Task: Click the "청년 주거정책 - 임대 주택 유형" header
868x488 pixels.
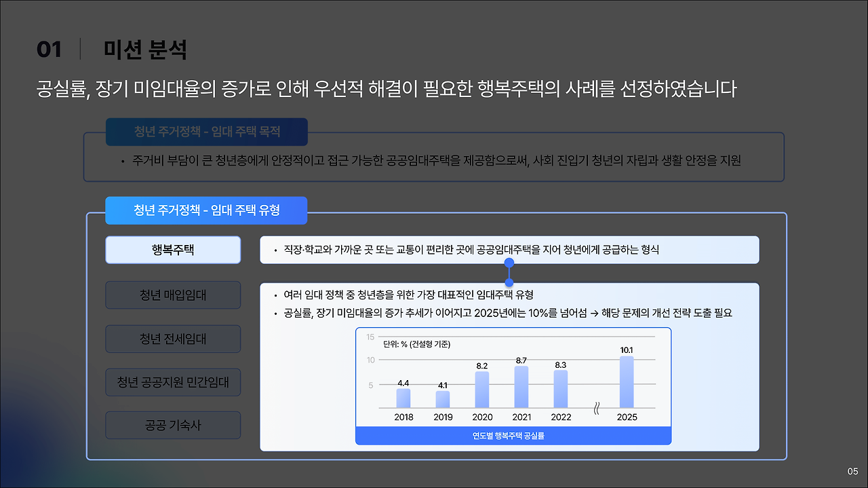Action: coord(206,210)
